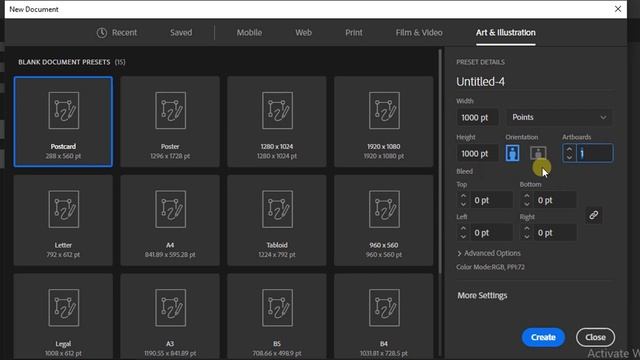Open the Film & Video tab
Screen dimensions: 640x360
click(419, 33)
